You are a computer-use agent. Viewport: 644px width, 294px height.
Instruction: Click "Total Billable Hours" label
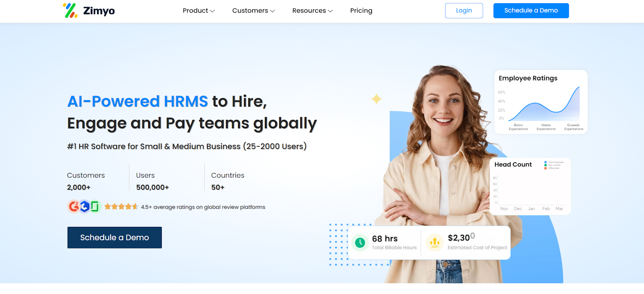click(394, 248)
